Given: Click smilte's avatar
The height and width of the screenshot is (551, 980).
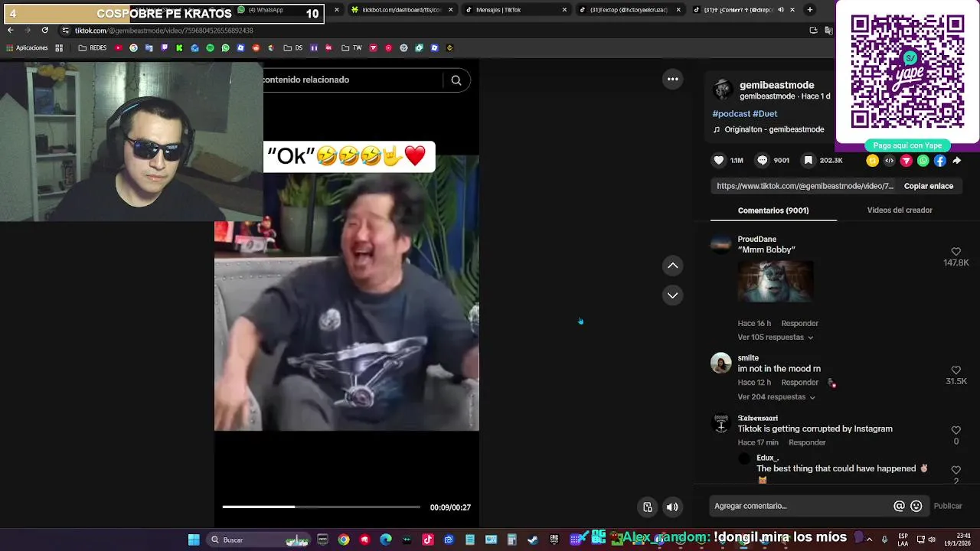Looking at the screenshot, I should [721, 363].
